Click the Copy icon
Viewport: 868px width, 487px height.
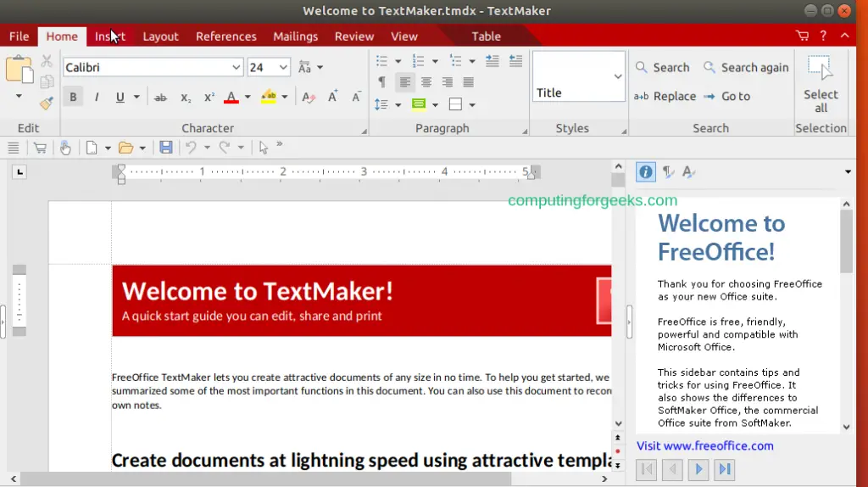click(47, 81)
